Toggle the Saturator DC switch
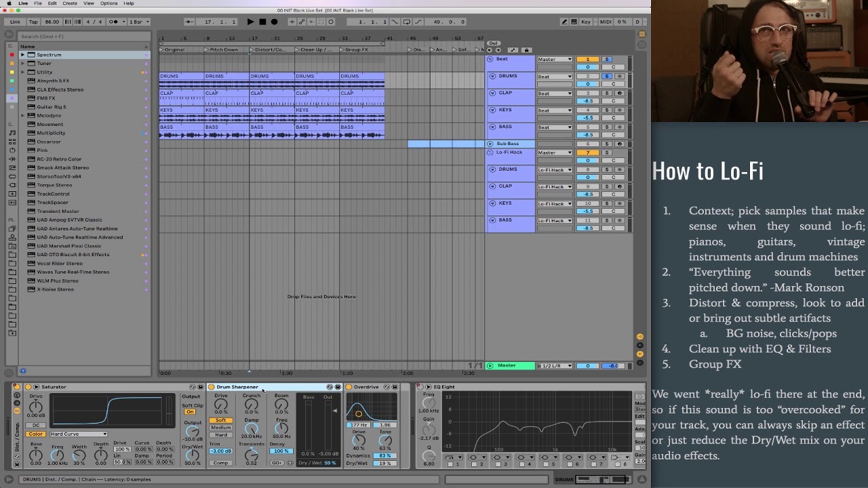This screenshot has height=488, width=868. [x=36, y=425]
